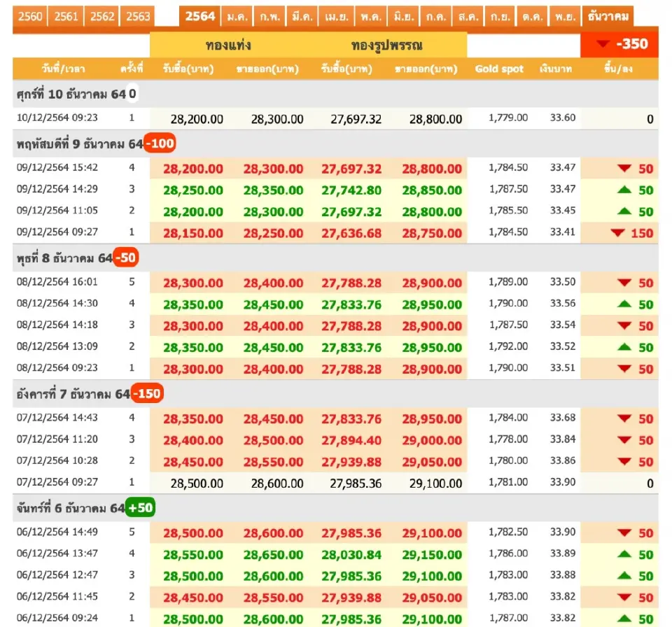Click the down arrow in the 07/12/2564 11:20 row

pyautogui.click(x=624, y=439)
